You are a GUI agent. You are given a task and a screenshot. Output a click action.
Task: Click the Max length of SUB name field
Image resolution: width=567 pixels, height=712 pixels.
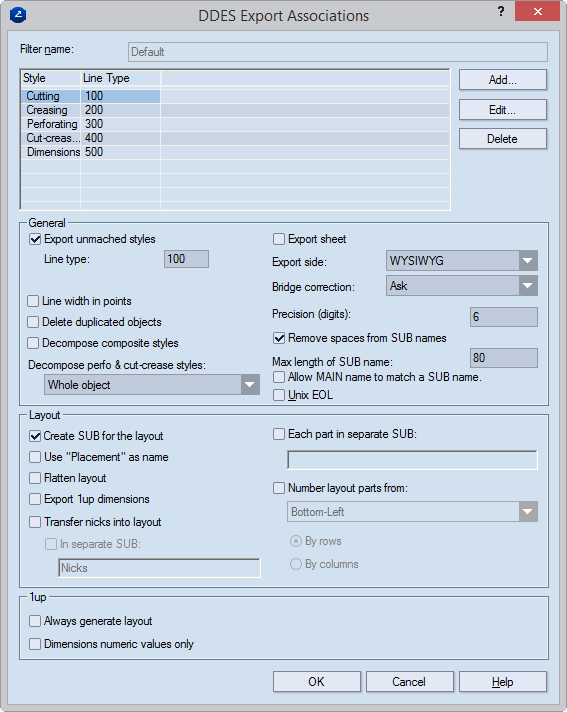504,358
